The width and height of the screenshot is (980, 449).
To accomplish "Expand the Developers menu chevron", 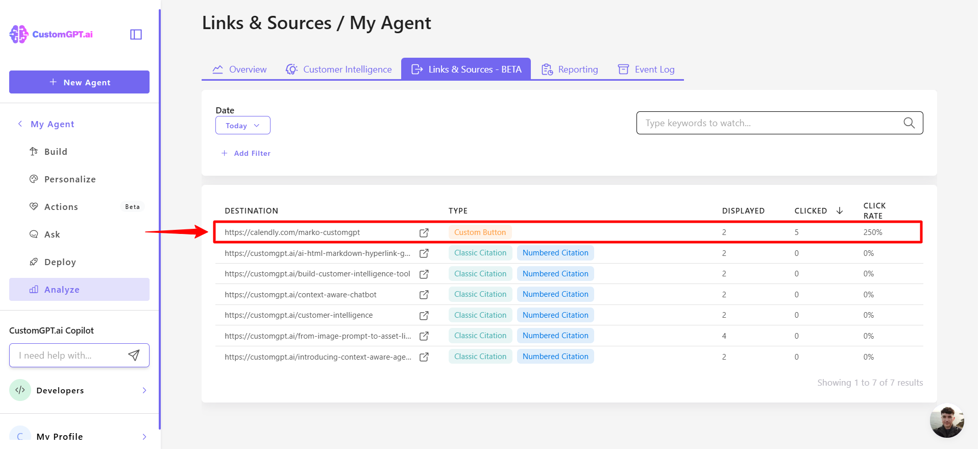I will pyautogui.click(x=144, y=390).
